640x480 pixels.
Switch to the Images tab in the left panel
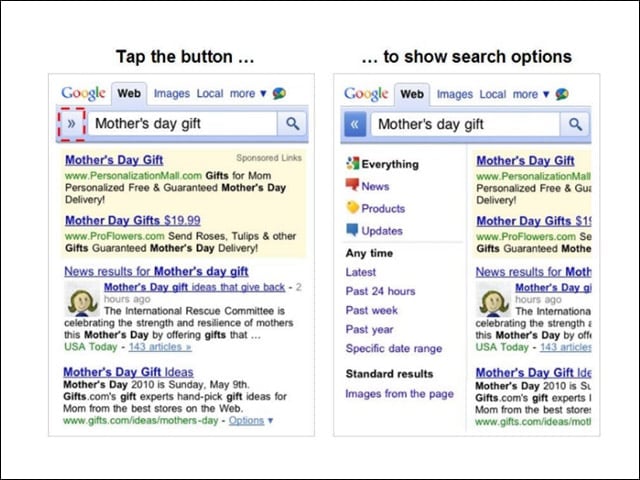point(172,93)
